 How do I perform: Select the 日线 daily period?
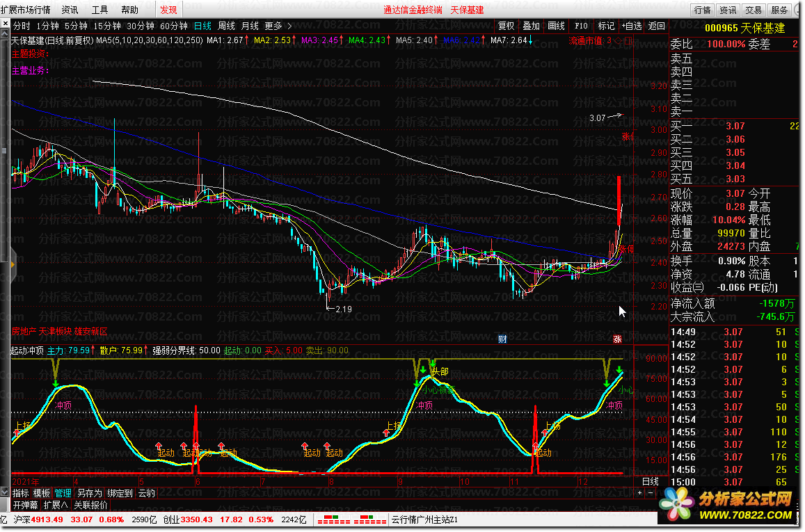[x=202, y=26]
